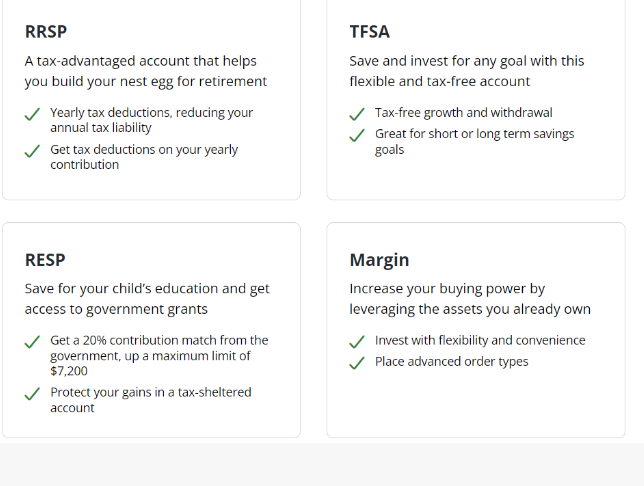Image resolution: width=644 pixels, height=486 pixels.
Task: Click the checkmark beside "Tax-free growth and withdrawal"
Action: point(357,114)
